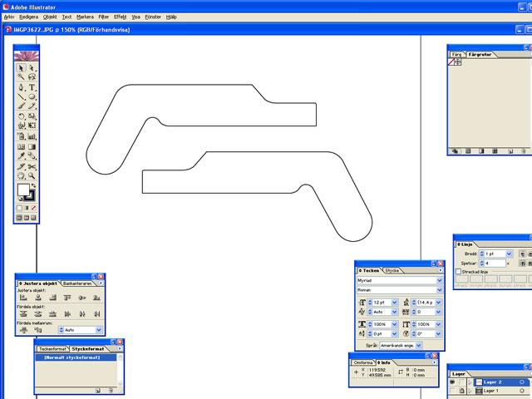Screen dimensions: 532x399
Task: Select the Normalt styckeformat entry
Action: tap(72, 357)
